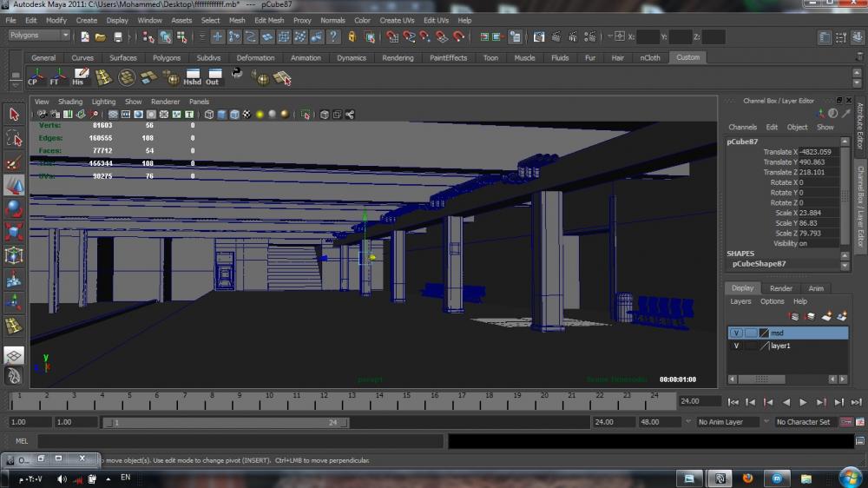Click the Save scene floppy disk icon

point(118,37)
